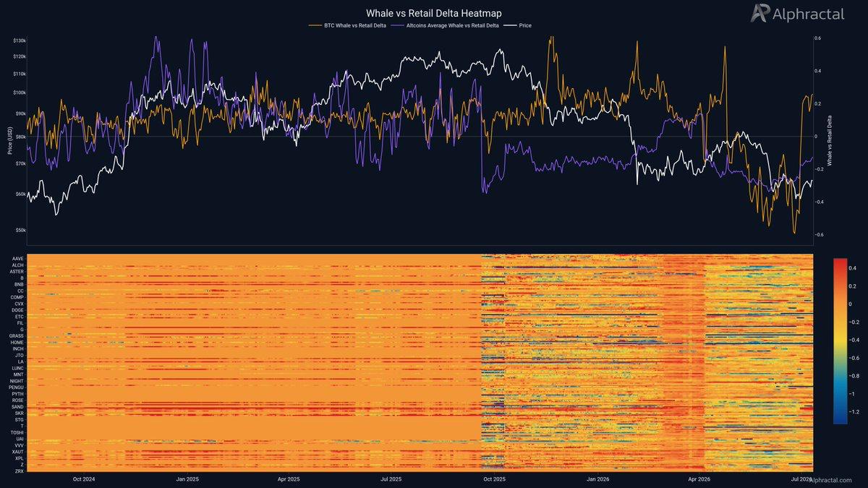Click the $130k price axis tick
This screenshot has height=488, width=868.
pyautogui.click(x=20, y=40)
